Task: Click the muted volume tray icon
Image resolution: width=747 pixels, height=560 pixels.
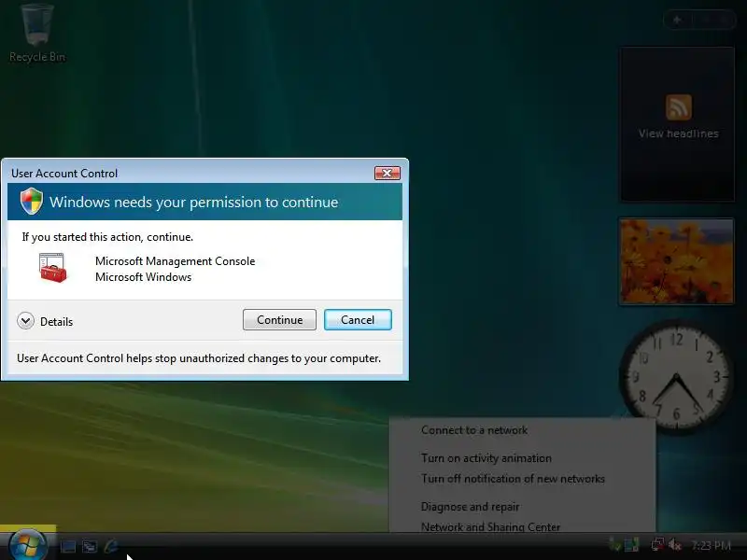Action: [675, 544]
